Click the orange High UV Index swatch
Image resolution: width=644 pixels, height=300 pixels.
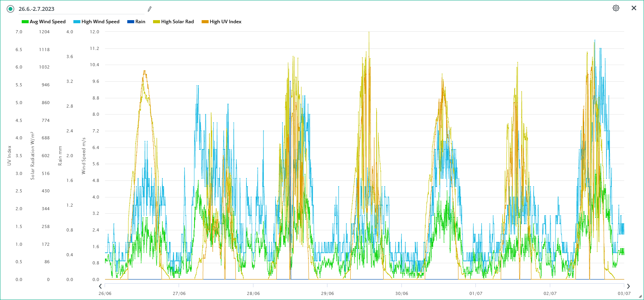tap(205, 22)
